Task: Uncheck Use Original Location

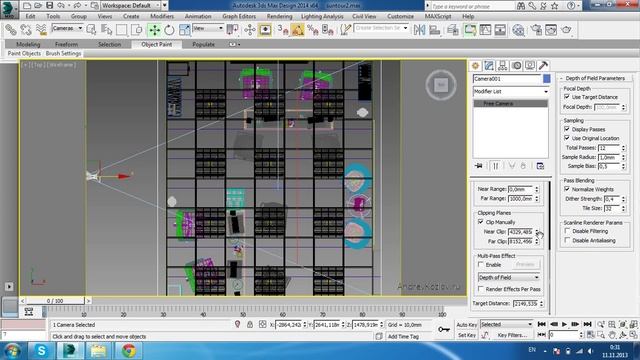Action: (567, 138)
